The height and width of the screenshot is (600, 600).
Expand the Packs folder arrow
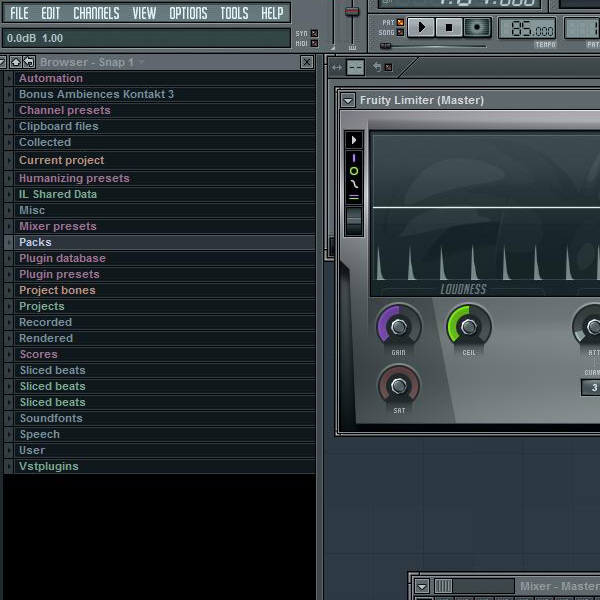coord(8,242)
